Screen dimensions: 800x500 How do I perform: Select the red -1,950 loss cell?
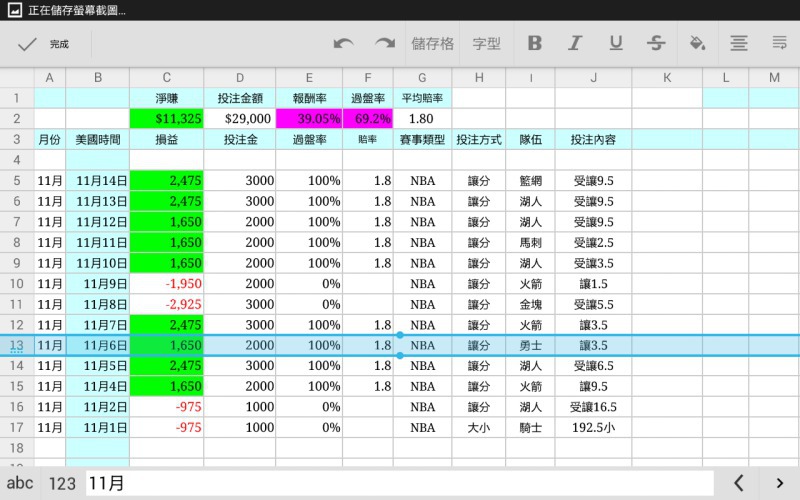point(166,284)
